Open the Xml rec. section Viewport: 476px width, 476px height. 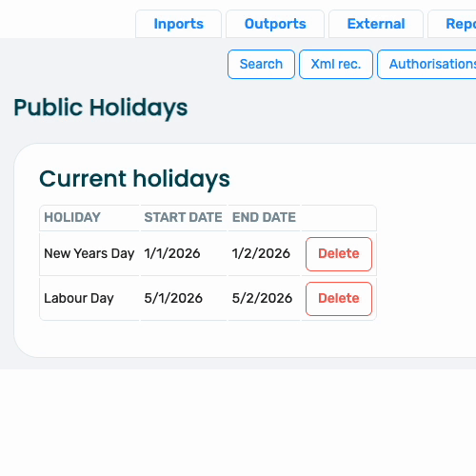[x=336, y=64]
